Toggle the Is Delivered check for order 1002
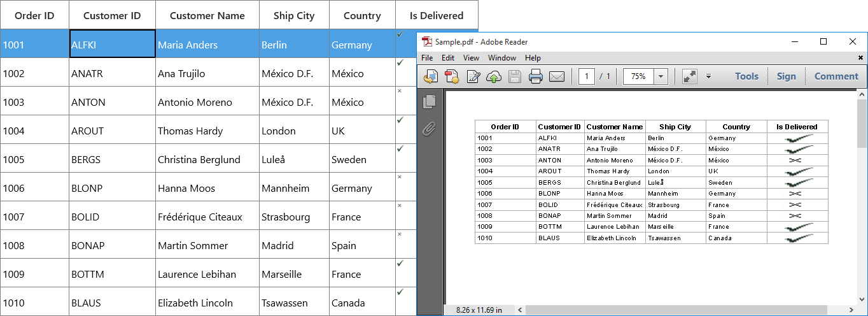 [400, 62]
